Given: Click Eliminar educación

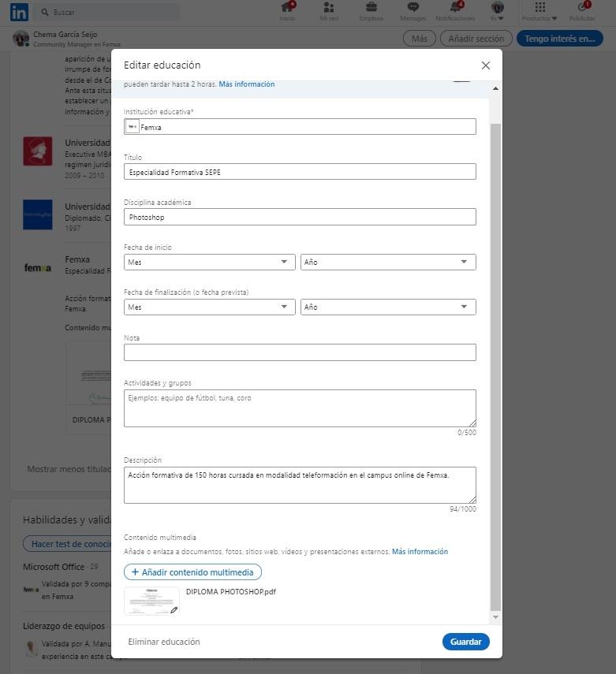Looking at the screenshot, I should (164, 642).
